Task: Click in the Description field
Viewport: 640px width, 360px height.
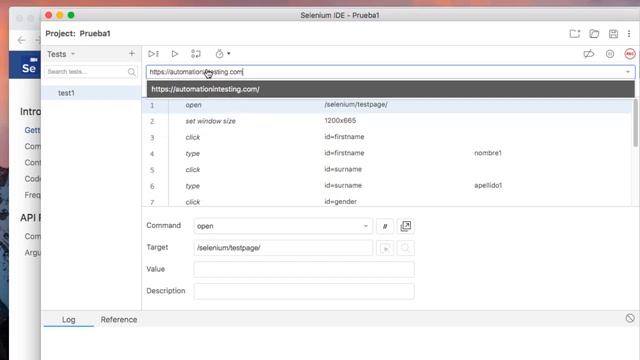Action: pos(304,291)
